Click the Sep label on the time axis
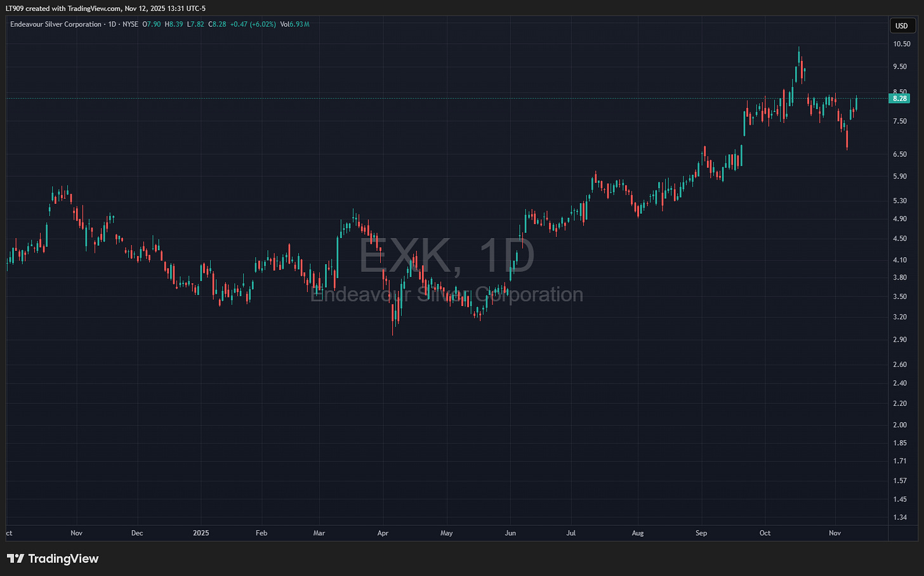 (x=701, y=533)
